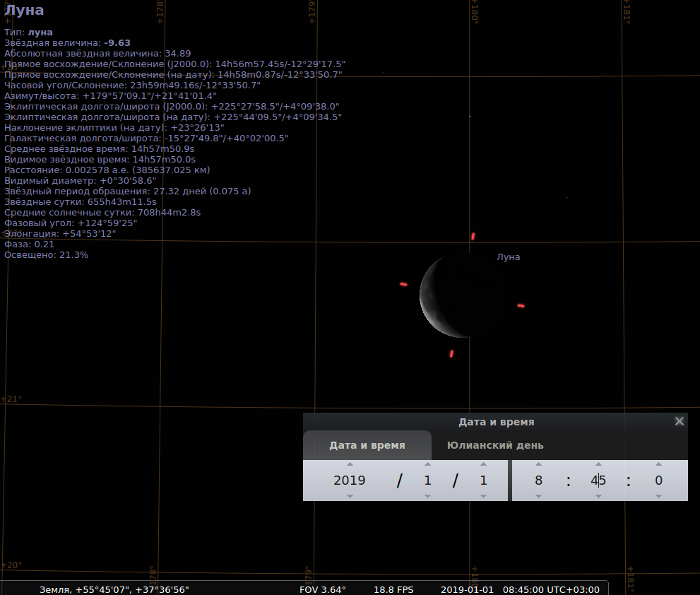The height and width of the screenshot is (595, 700).
Task: Click the month decrement arrow
Action: pos(427,496)
